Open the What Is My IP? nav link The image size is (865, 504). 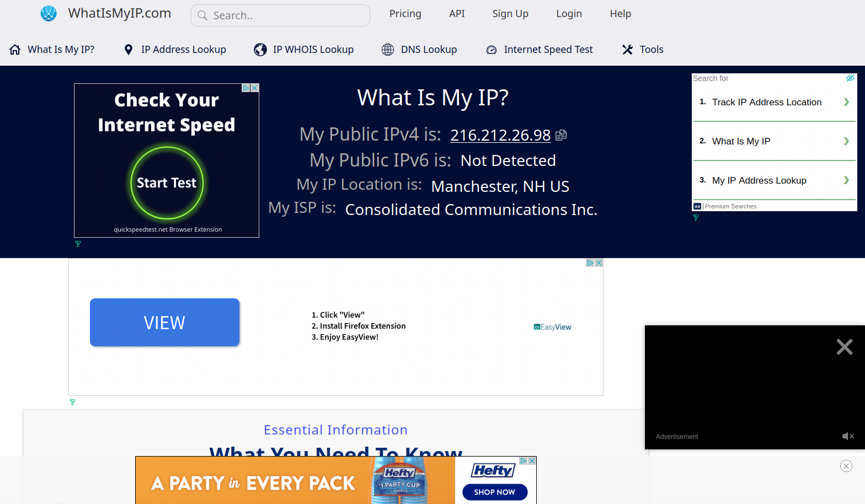(x=61, y=50)
